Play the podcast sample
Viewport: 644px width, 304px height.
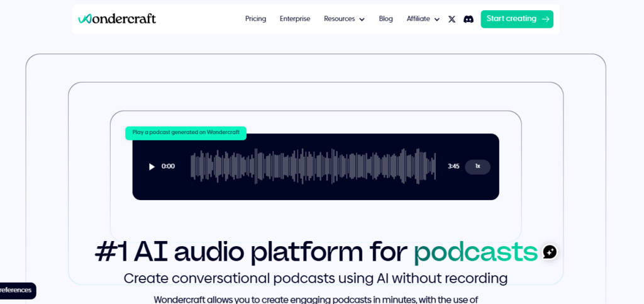(x=152, y=166)
